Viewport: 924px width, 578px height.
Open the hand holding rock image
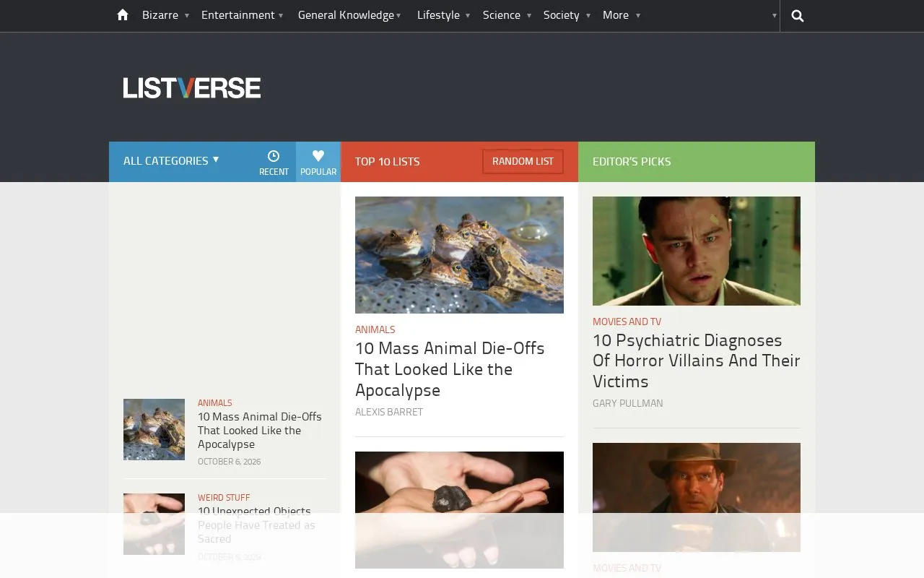click(459, 510)
